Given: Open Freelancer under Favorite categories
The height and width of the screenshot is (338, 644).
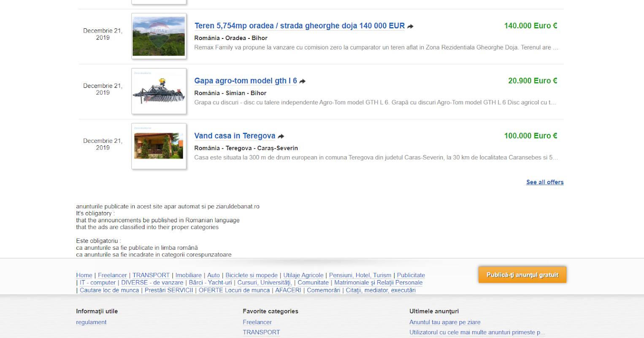Looking at the screenshot, I should pos(257,322).
